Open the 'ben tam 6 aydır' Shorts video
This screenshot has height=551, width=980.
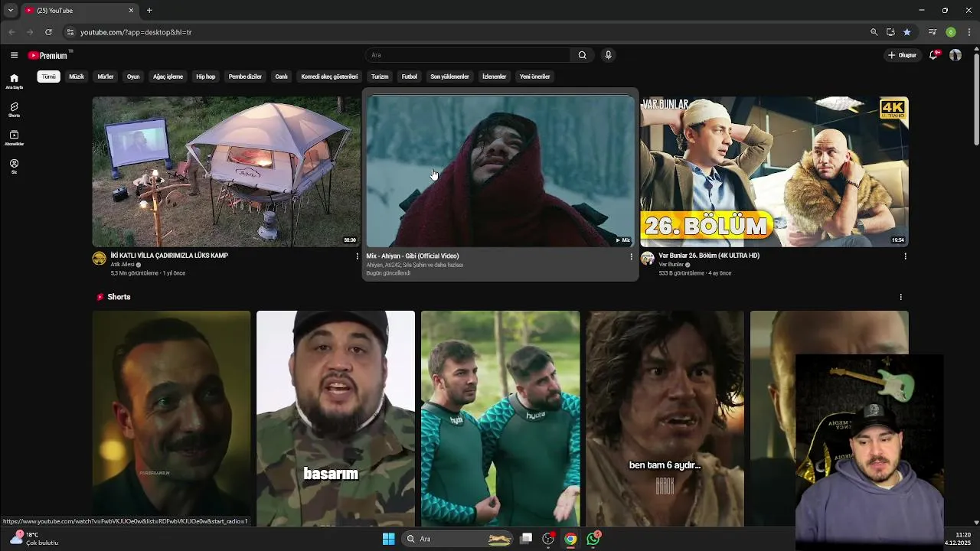(x=665, y=419)
